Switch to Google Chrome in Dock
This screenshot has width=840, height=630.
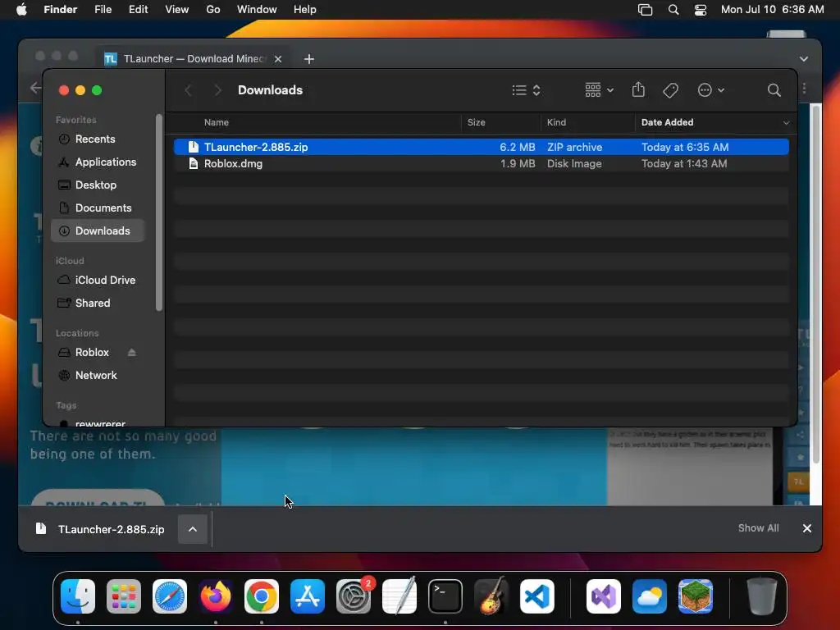(262, 596)
